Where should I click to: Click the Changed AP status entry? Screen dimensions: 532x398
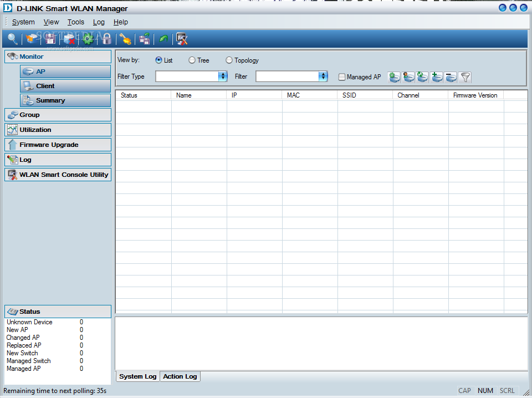click(23, 338)
